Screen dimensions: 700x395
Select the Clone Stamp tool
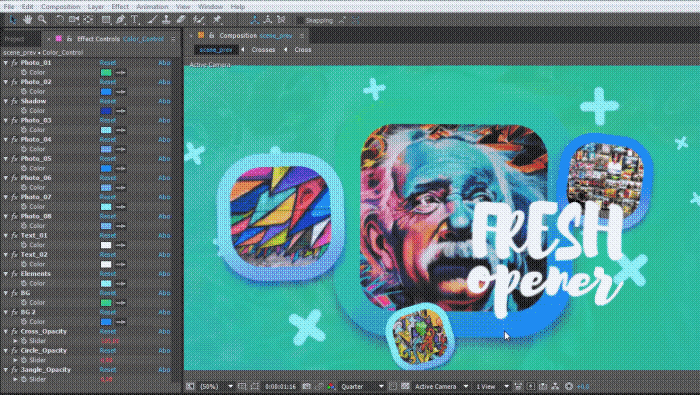pos(166,20)
